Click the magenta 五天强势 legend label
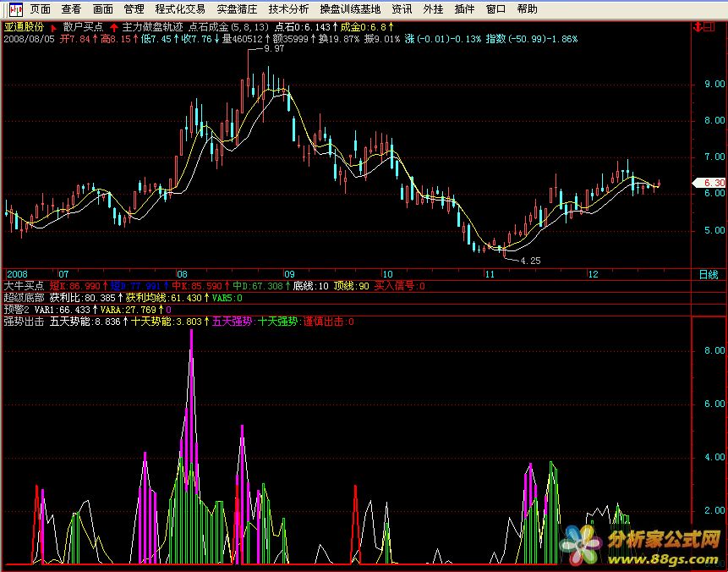Viewport: 728px width, 572px height. 234,321
